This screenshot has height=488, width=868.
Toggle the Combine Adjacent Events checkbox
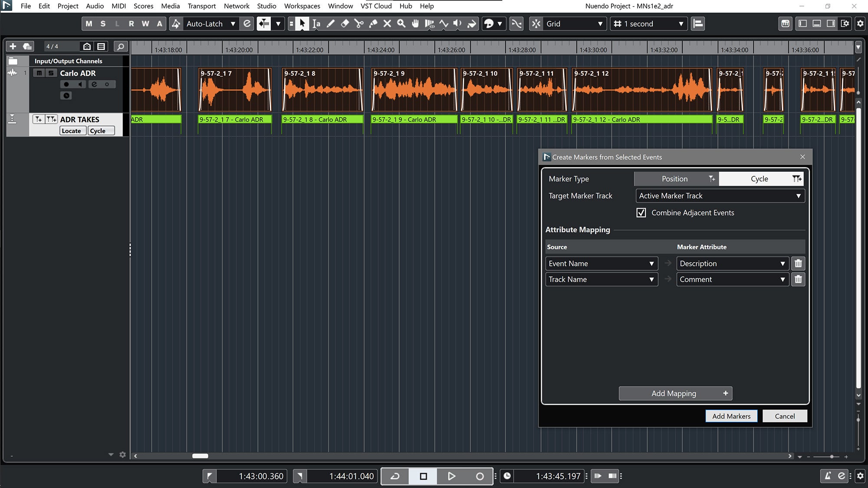tap(641, 213)
